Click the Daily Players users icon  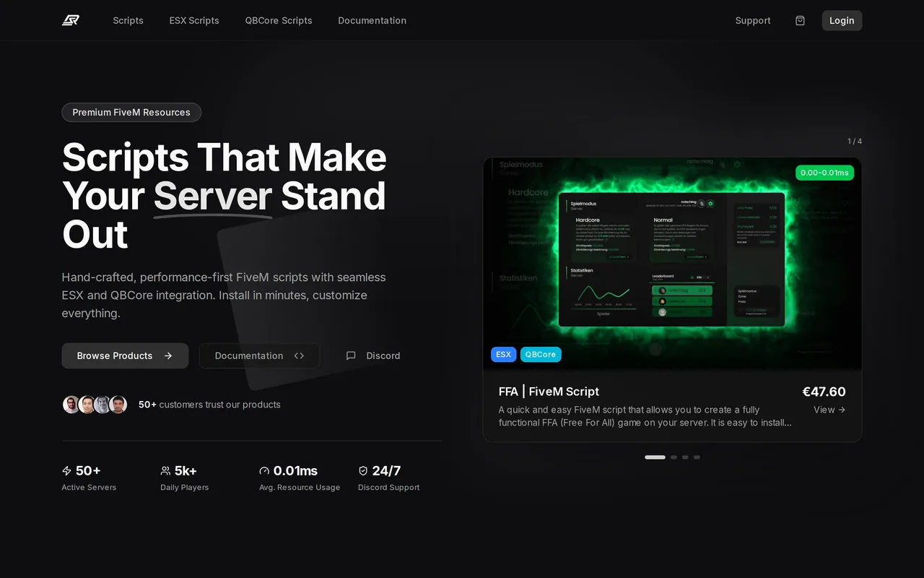pyautogui.click(x=165, y=471)
